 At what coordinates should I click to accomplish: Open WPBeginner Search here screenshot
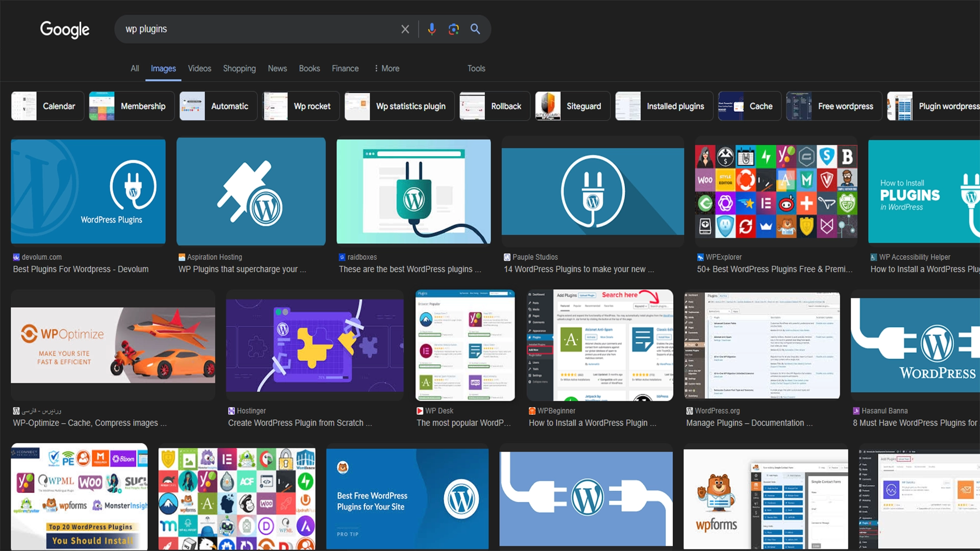tap(600, 345)
